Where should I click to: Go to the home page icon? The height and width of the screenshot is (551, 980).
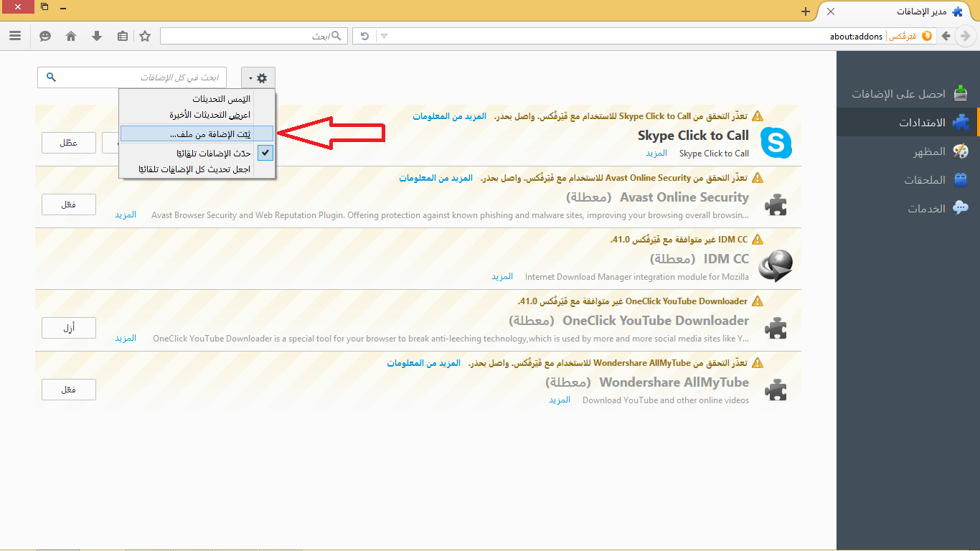71,36
